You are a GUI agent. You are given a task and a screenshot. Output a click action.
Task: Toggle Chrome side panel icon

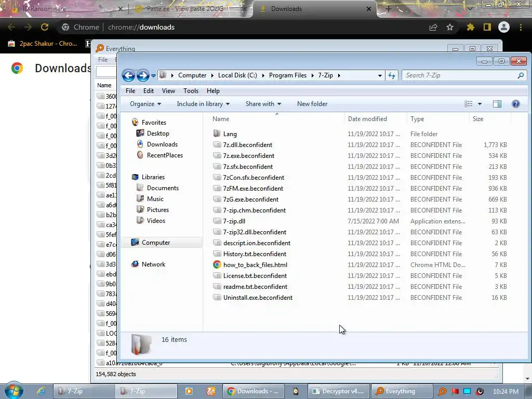[487, 27]
